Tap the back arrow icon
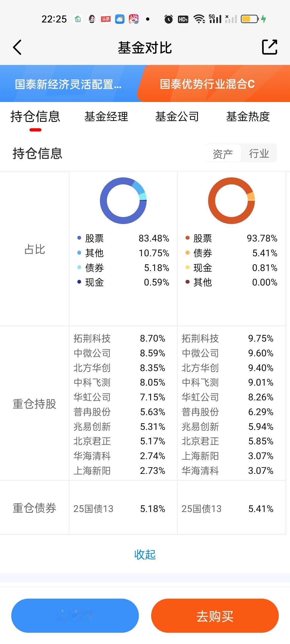This screenshot has height=644, width=290. [x=17, y=47]
